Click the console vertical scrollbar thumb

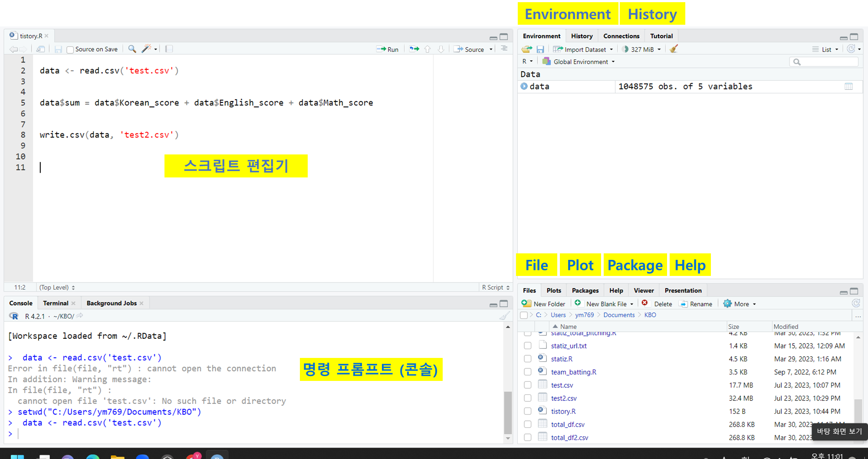click(x=508, y=412)
